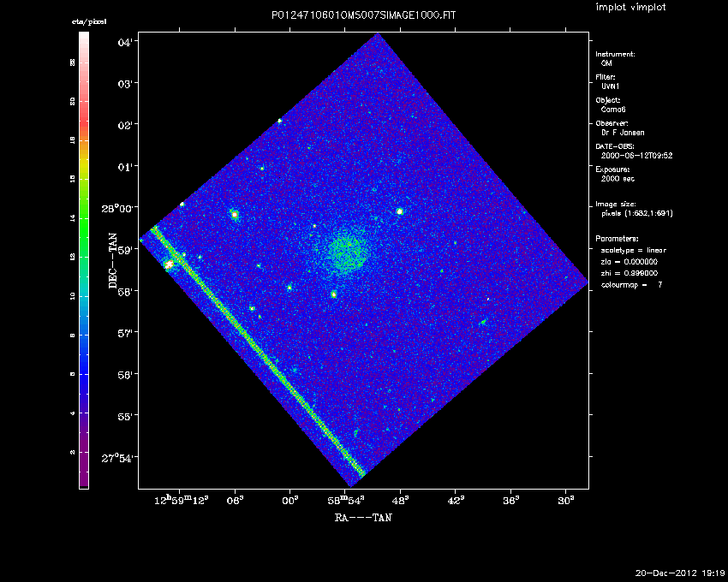This screenshot has height=582, width=728.
Task: Click the 06s right ascension tick label
Action: (x=235, y=501)
